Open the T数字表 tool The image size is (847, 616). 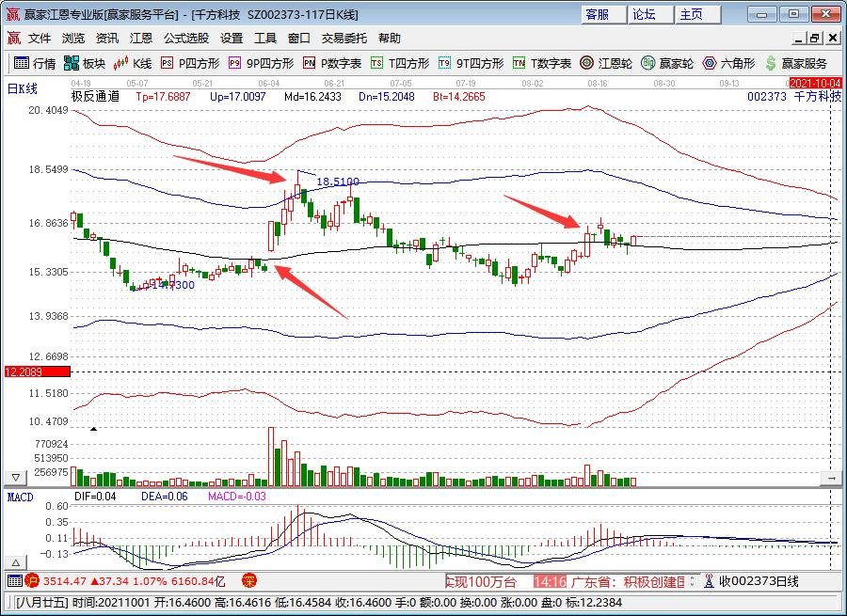(542, 64)
